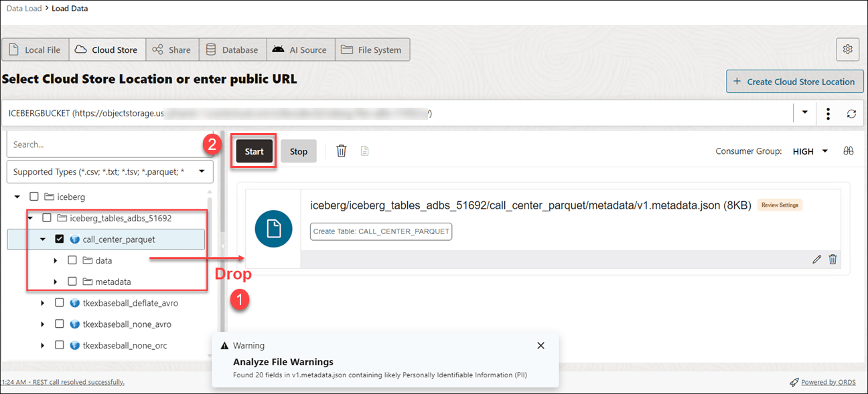This screenshot has width=868, height=394.
Task: Open the Supported Types filter dropdown
Action: click(110, 172)
